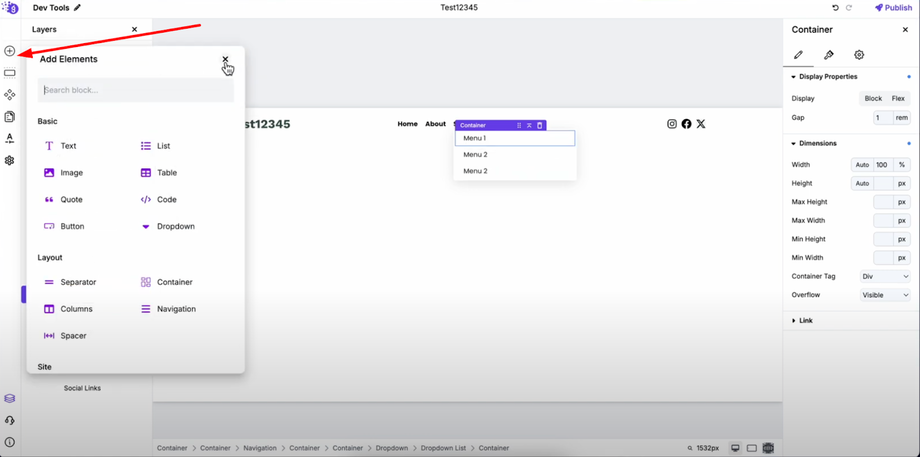Add a Columns element

(68, 309)
